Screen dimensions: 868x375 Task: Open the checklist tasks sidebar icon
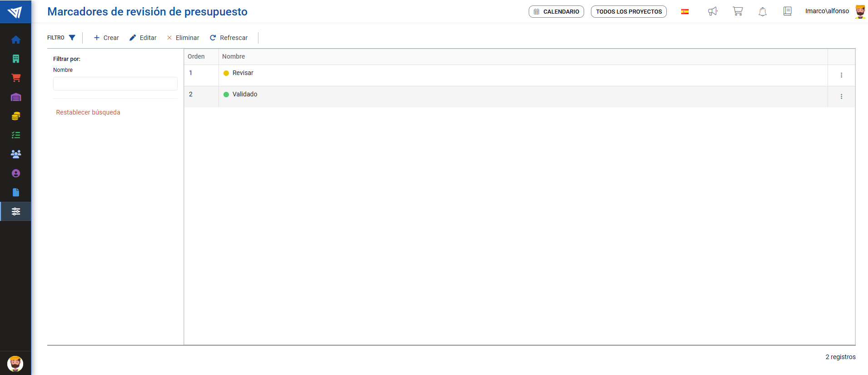click(x=16, y=135)
